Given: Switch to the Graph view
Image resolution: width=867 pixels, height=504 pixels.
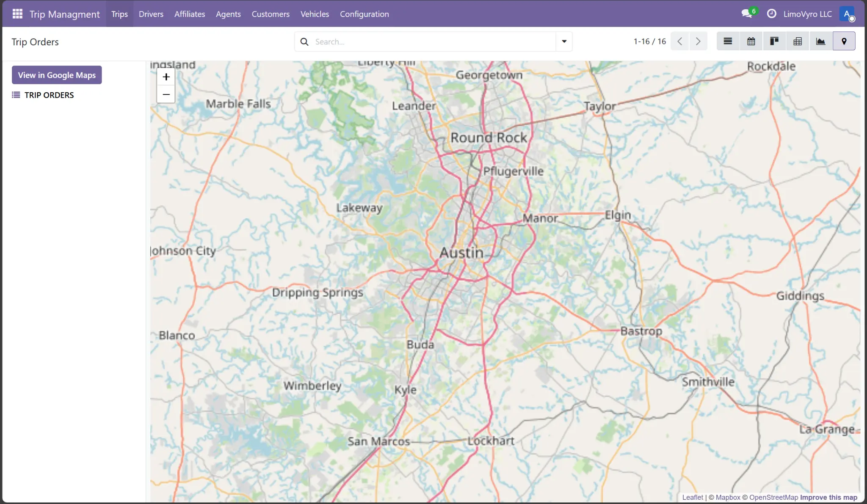Looking at the screenshot, I should tap(821, 41).
